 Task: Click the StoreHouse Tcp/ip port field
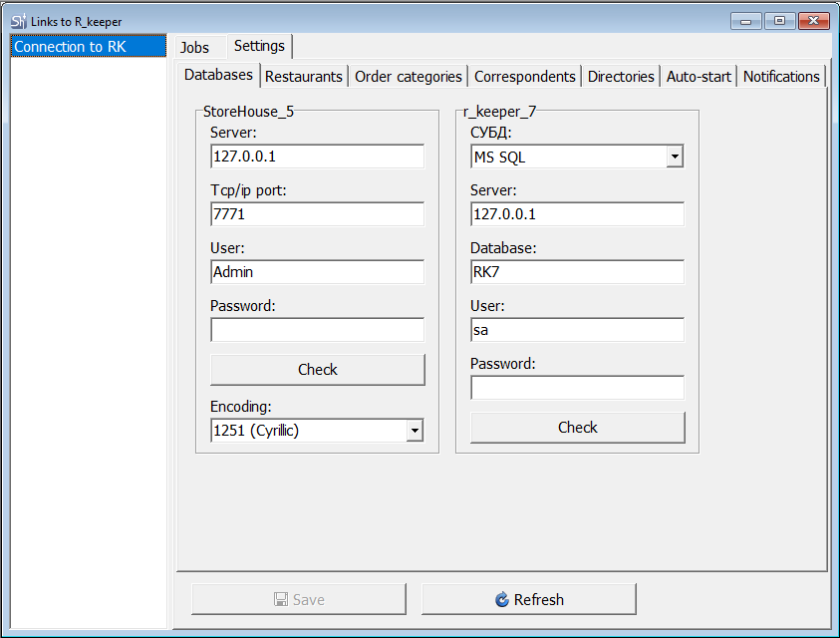318,214
